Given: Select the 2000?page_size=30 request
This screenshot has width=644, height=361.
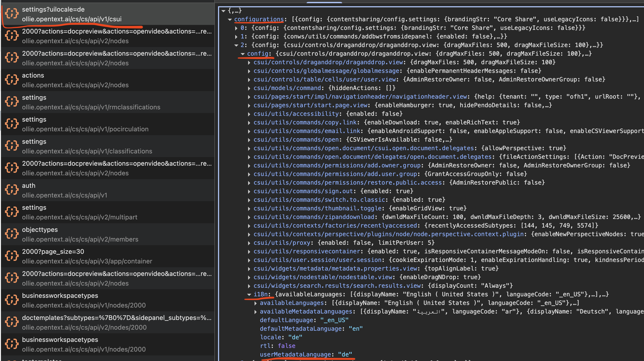Looking at the screenshot, I should tap(108, 256).
